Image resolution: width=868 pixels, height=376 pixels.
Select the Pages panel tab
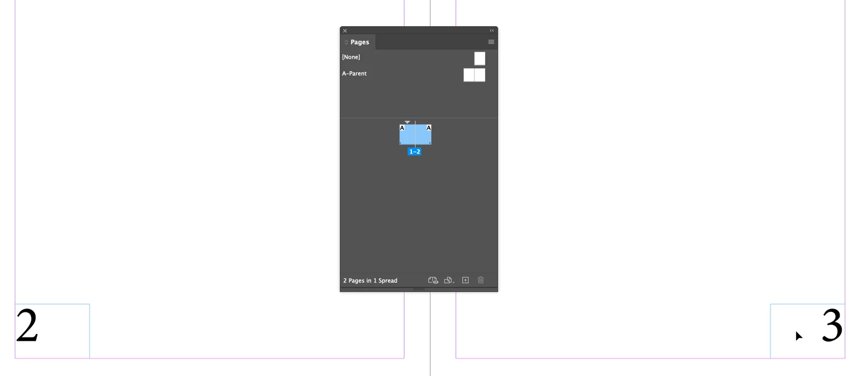point(360,42)
